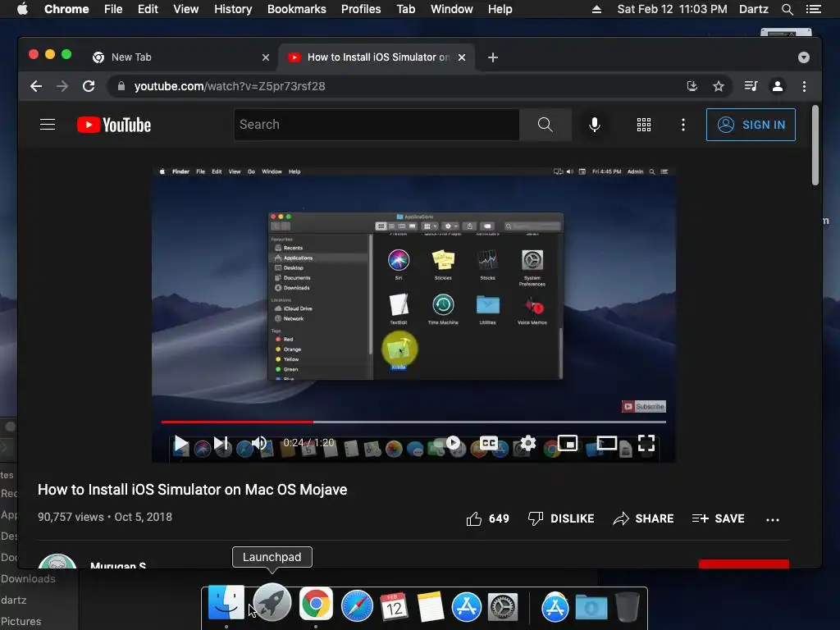Click the Subscribe watermark in video
This screenshot has height=630, width=840.
click(x=644, y=407)
